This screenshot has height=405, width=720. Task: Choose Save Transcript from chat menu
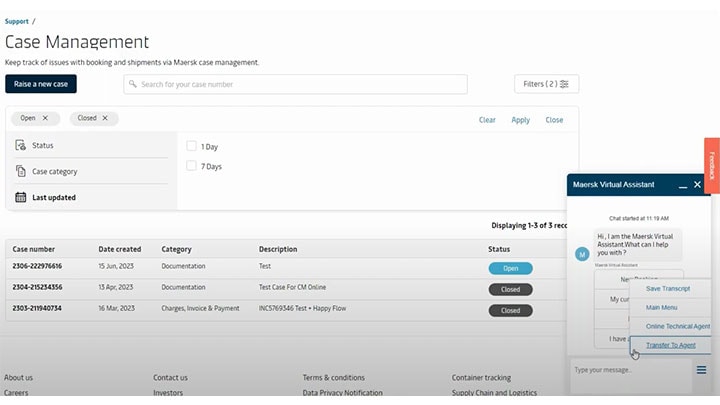coord(667,289)
